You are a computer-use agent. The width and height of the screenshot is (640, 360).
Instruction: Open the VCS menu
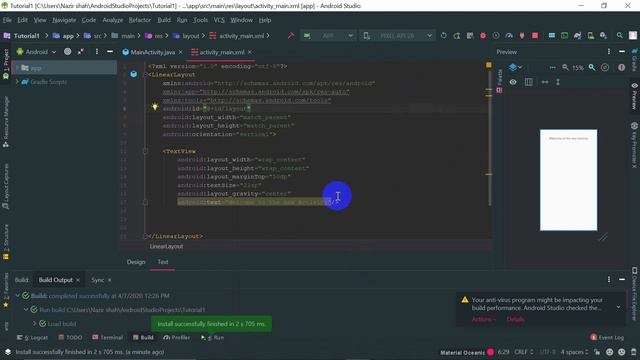(x=219, y=20)
